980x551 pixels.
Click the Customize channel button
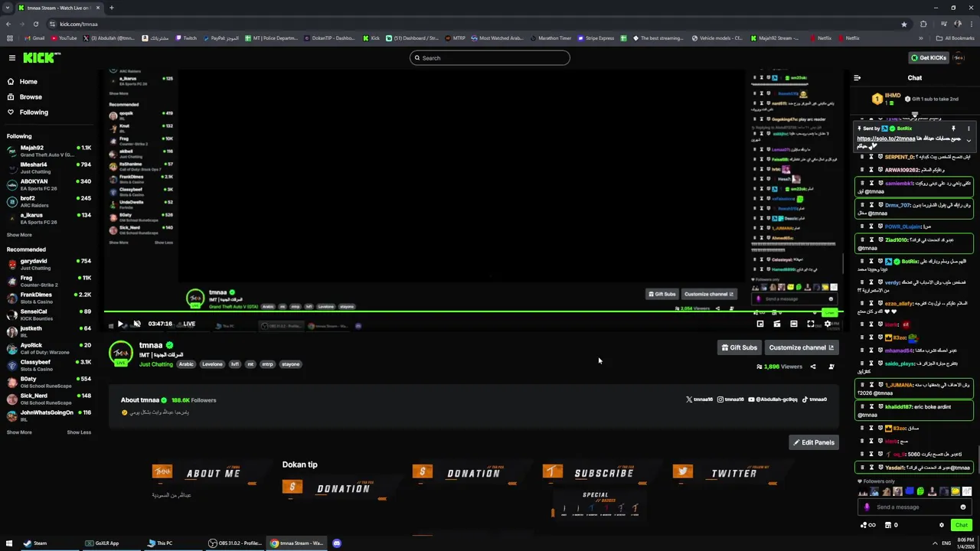(801, 347)
